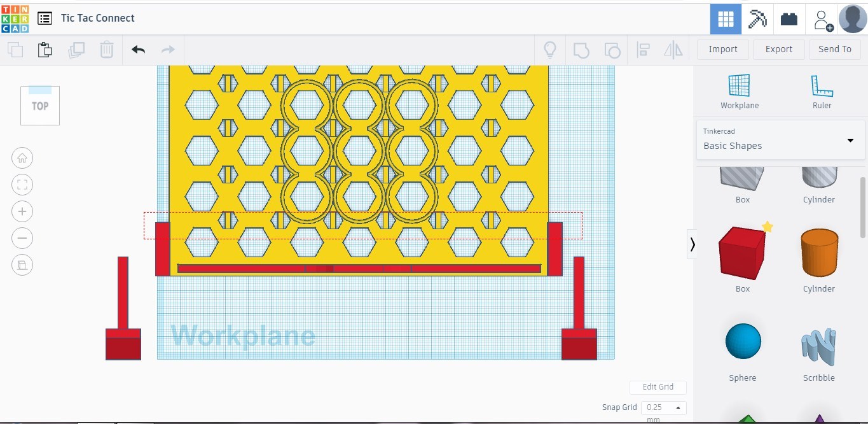Group the selected shapes
The image size is (868, 424).
click(x=581, y=49)
